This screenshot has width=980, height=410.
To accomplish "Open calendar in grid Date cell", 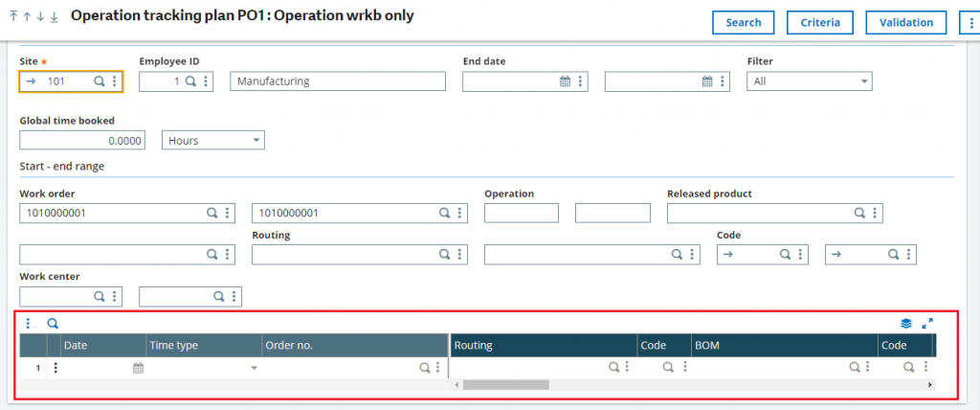I will pos(138,367).
